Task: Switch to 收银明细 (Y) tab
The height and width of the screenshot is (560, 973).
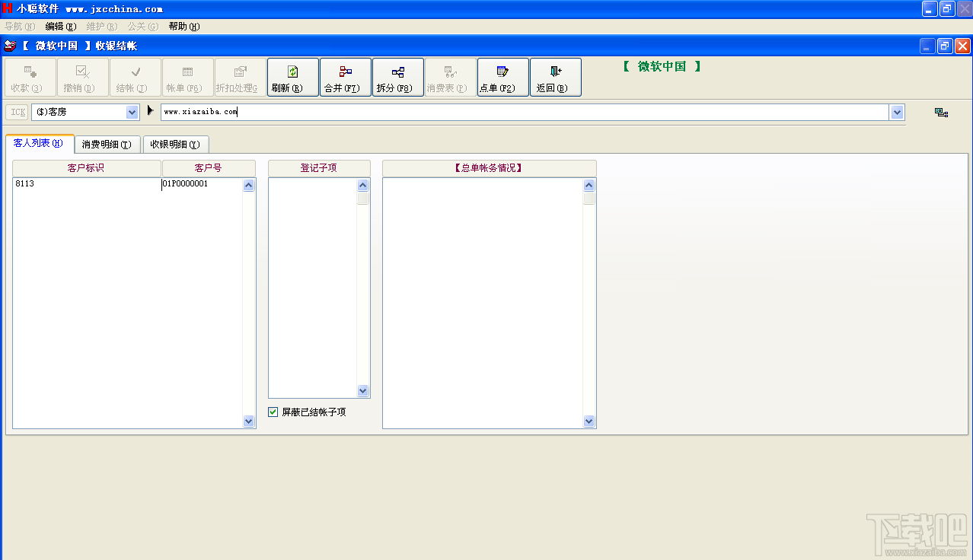Action: [176, 144]
